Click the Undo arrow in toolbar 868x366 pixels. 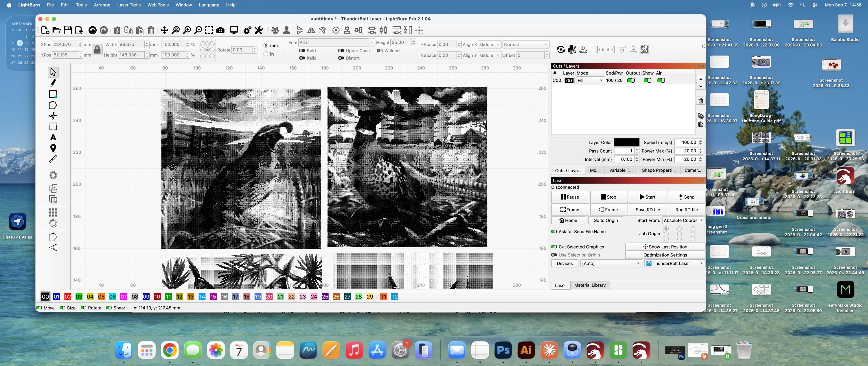click(92, 30)
